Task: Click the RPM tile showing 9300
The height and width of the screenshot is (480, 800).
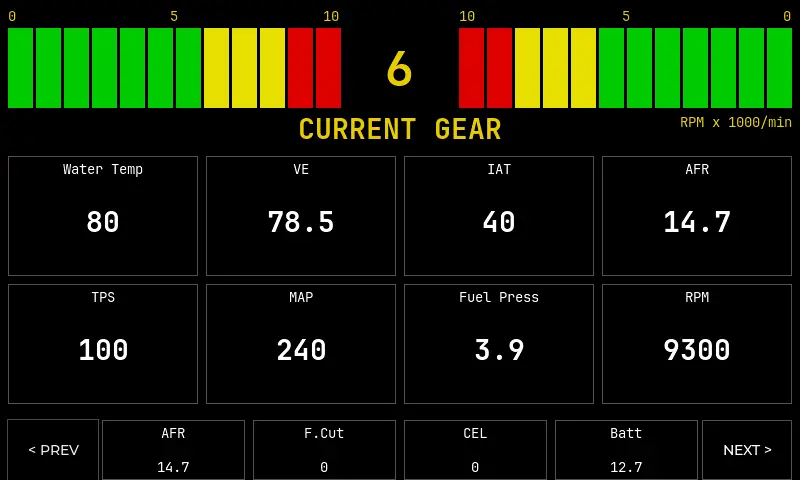Action: [697, 344]
